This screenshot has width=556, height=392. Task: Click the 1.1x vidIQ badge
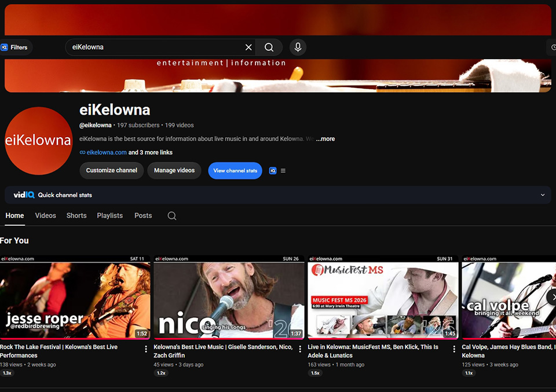pos(469,373)
